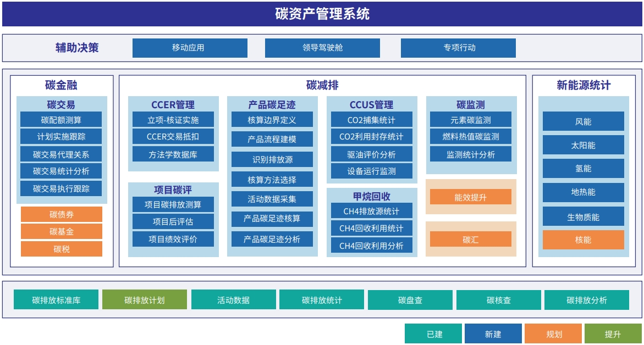Open the 领导驾驶舱 module

(322, 48)
